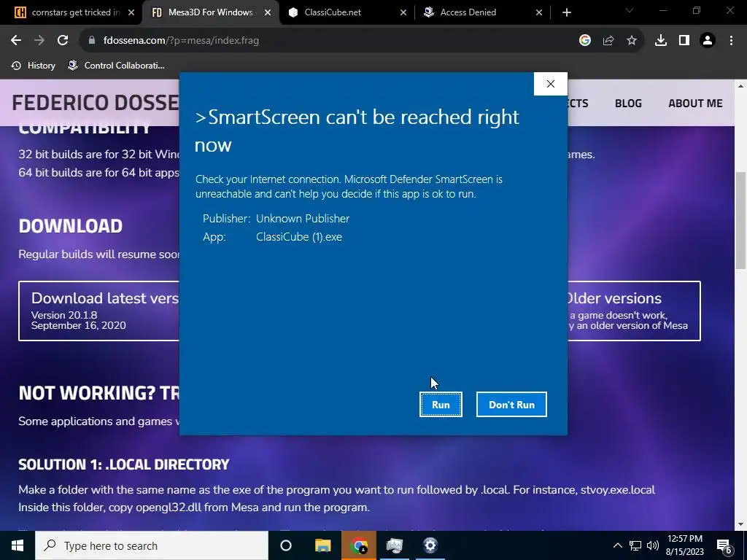Open the tab search chevron
The width and height of the screenshot is (747, 560).
630,10
